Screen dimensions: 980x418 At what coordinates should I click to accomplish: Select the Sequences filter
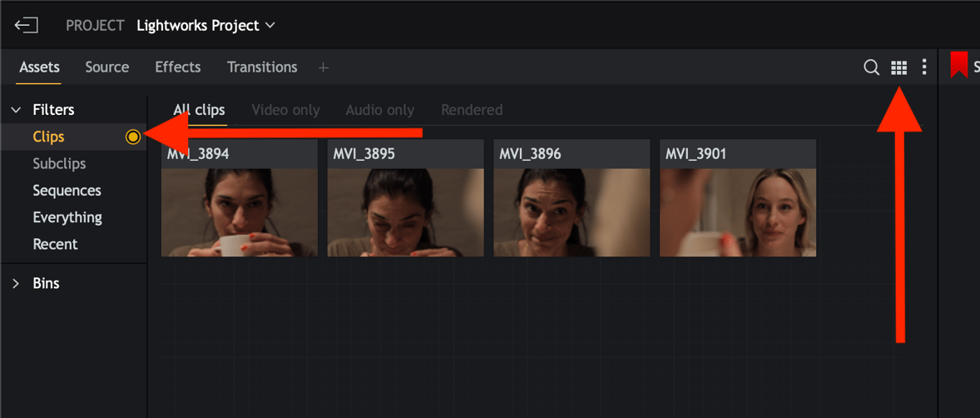point(67,191)
